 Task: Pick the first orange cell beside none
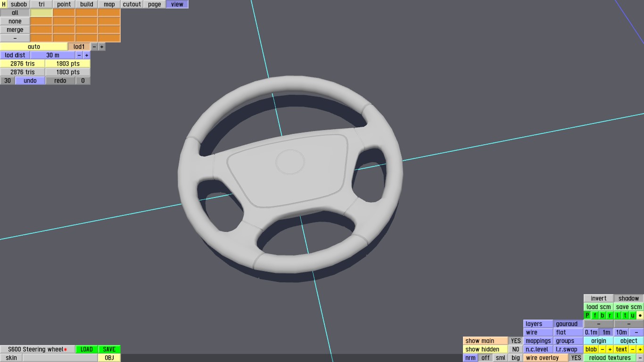click(41, 21)
